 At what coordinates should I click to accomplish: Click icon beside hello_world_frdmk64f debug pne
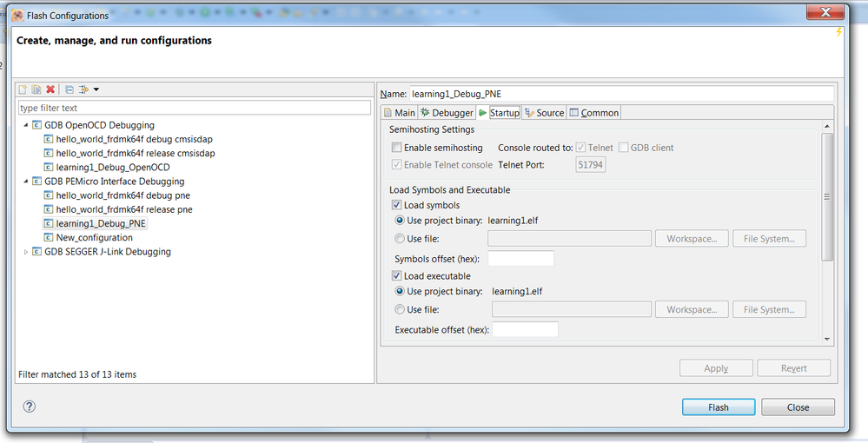(x=49, y=195)
